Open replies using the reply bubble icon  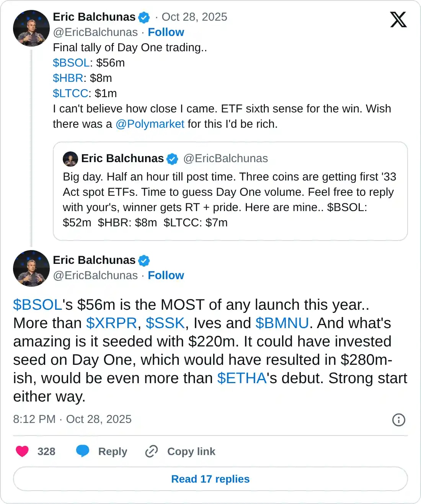tap(83, 451)
